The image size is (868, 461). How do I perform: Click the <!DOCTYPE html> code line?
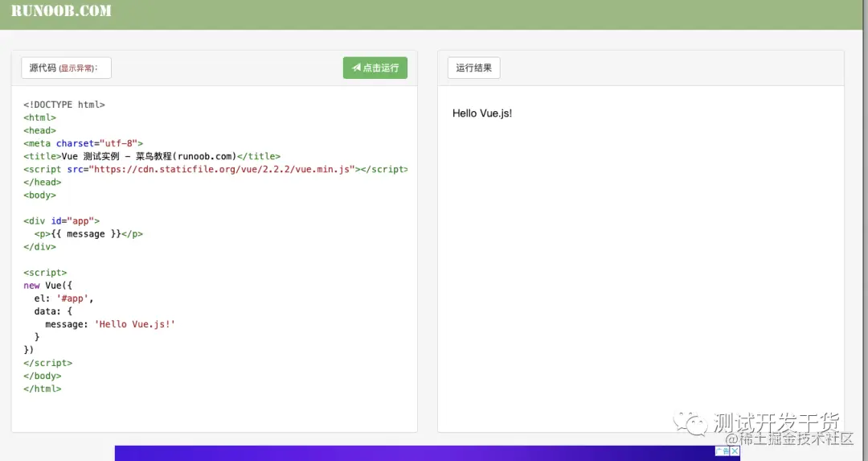(x=64, y=105)
